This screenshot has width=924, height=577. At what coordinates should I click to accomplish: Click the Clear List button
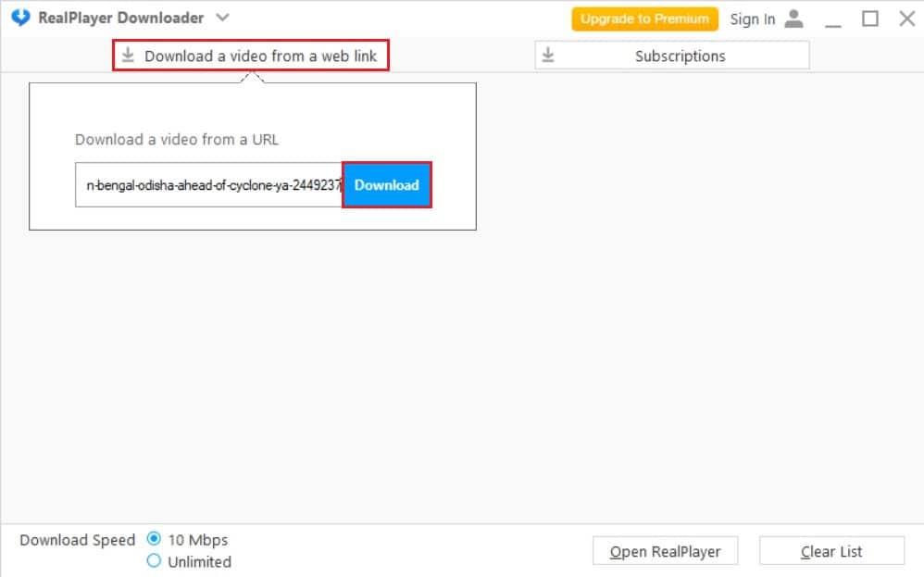coord(831,551)
